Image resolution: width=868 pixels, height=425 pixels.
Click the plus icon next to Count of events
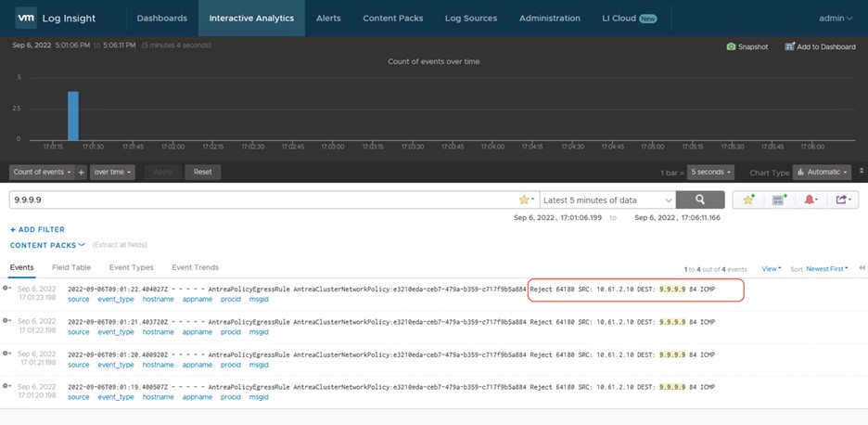point(82,172)
